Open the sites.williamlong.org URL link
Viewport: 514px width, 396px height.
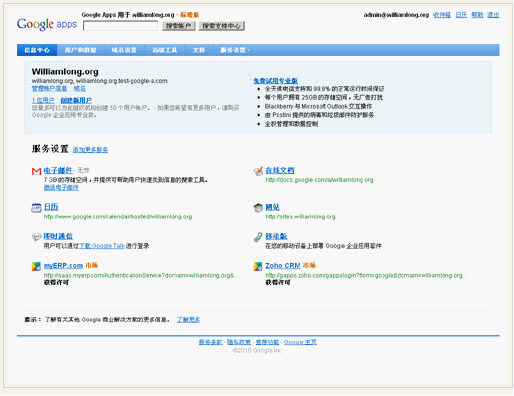click(300, 217)
